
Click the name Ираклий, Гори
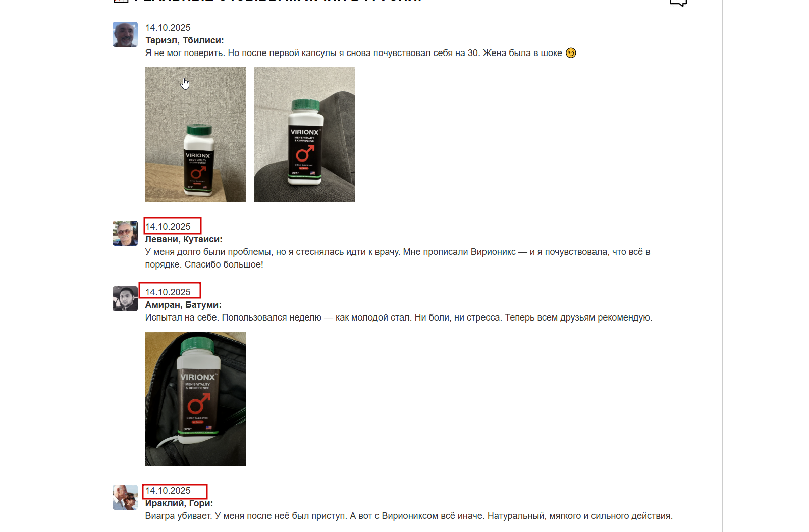point(179,503)
